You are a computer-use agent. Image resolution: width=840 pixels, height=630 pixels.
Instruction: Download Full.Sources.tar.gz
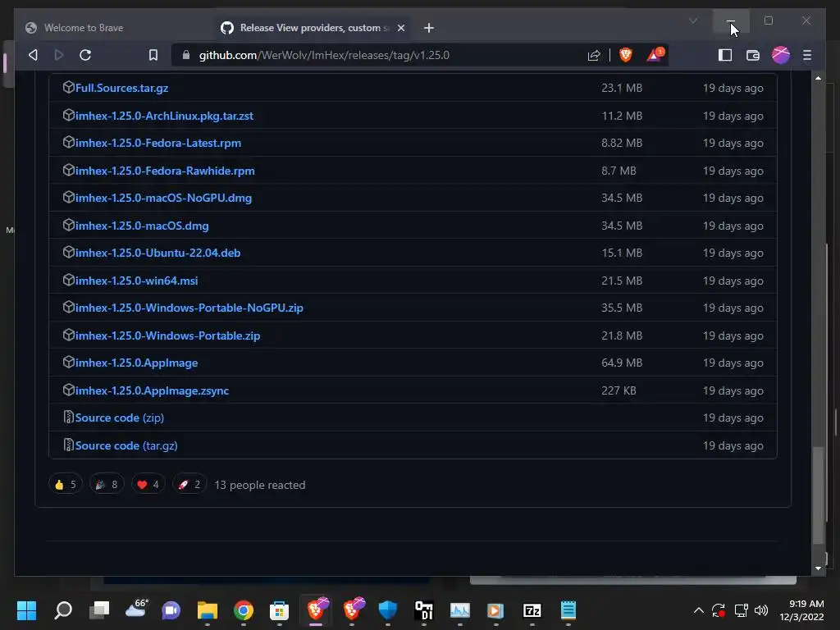pyautogui.click(x=121, y=88)
